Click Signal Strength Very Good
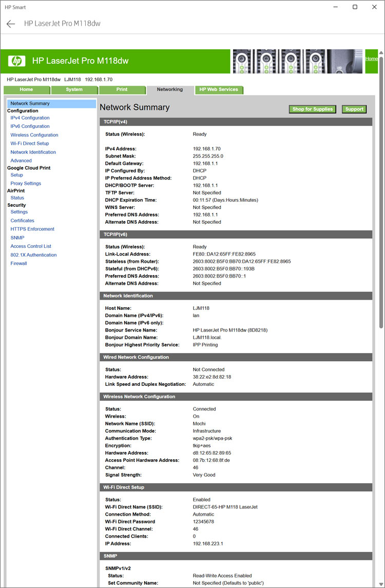385x588 pixels. [x=204, y=475]
